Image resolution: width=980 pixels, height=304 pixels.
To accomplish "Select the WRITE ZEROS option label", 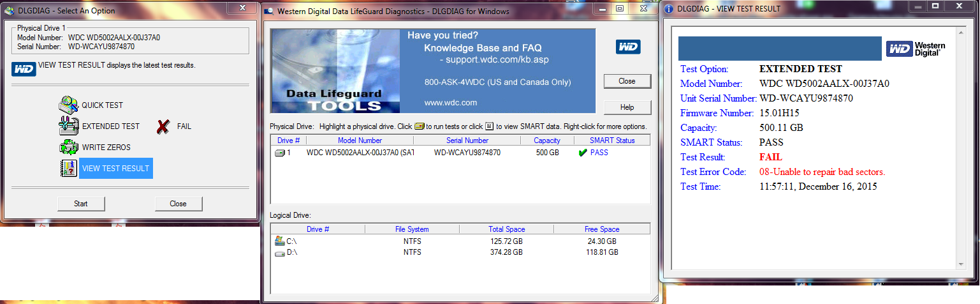I will [x=106, y=148].
